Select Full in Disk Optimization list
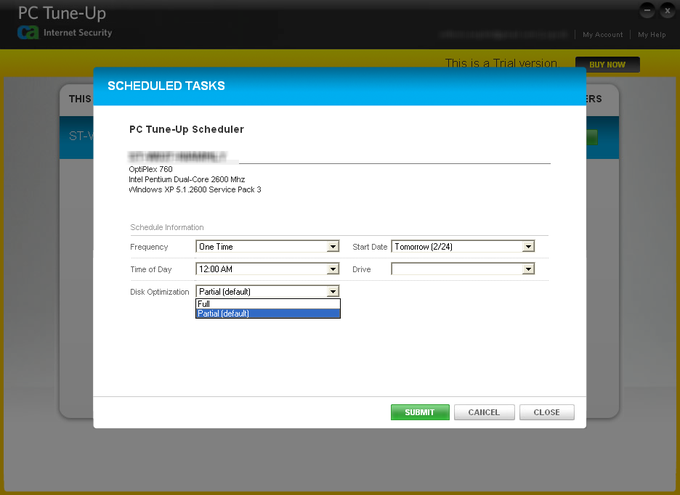 [x=268, y=304]
